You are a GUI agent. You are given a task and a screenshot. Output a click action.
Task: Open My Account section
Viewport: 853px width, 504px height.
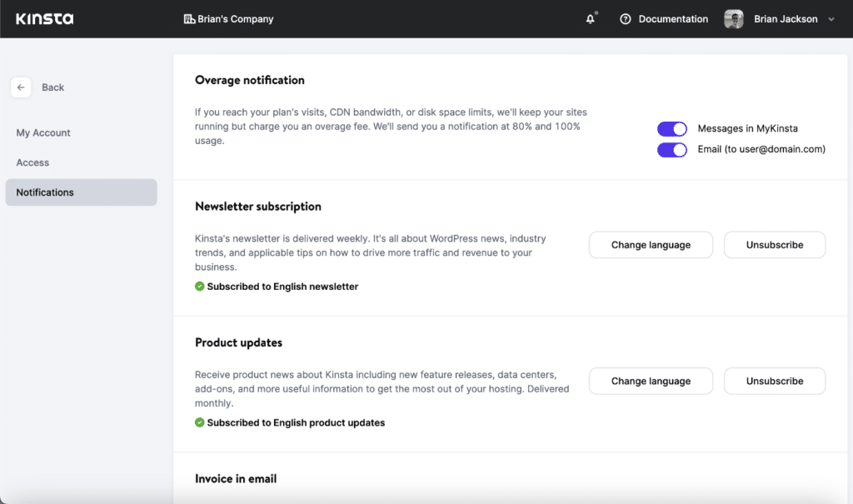[43, 132]
